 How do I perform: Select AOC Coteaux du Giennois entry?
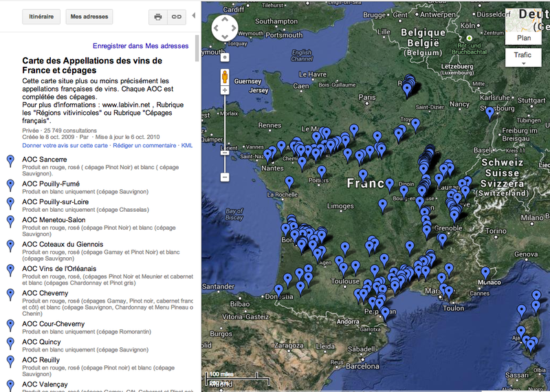click(63, 244)
